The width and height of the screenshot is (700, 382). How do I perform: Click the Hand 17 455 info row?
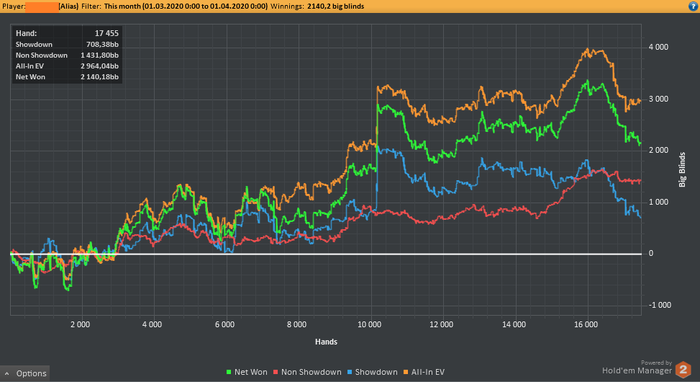(x=67, y=33)
